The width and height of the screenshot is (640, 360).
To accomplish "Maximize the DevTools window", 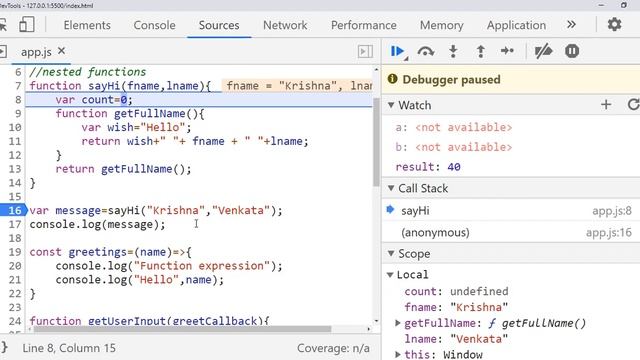I will [x=623, y=5].
